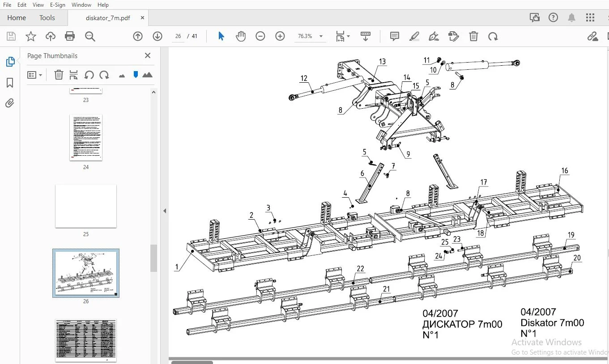Add a sticky note comment

(x=395, y=36)
